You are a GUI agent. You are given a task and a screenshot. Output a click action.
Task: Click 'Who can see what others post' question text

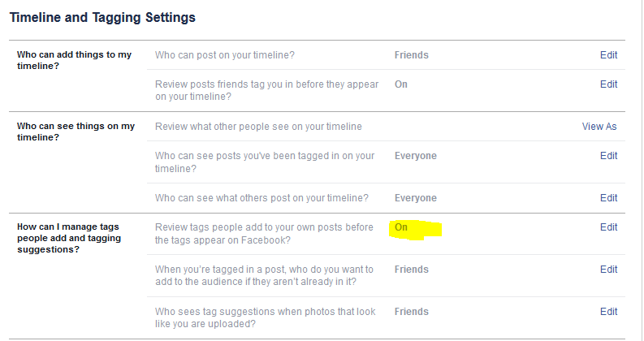261,198
